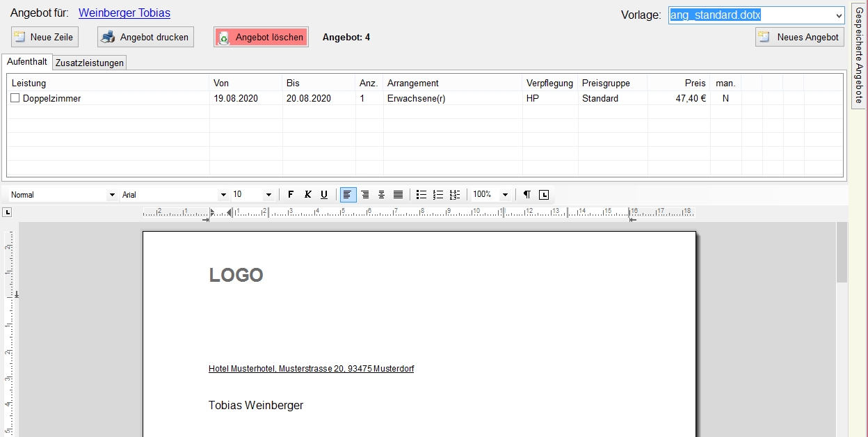This screenshot has height=437, width=868.
Task: Align text left in the editor
Action: coord(348,195)
